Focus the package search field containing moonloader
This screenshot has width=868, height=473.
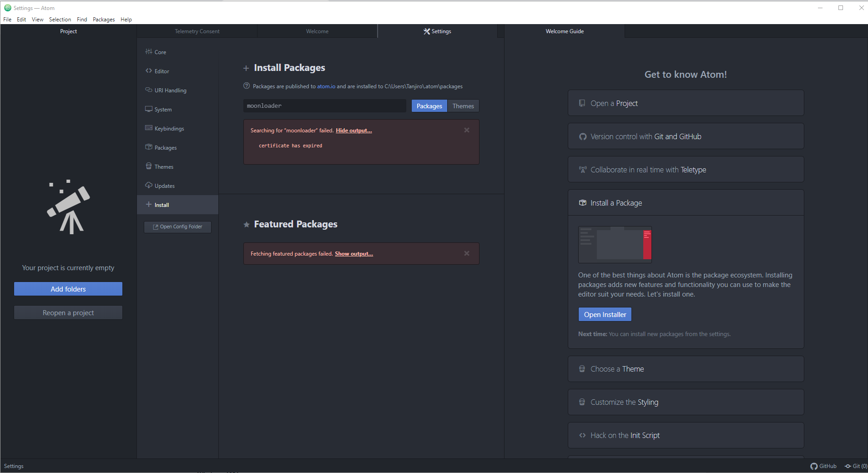[325, 106]
